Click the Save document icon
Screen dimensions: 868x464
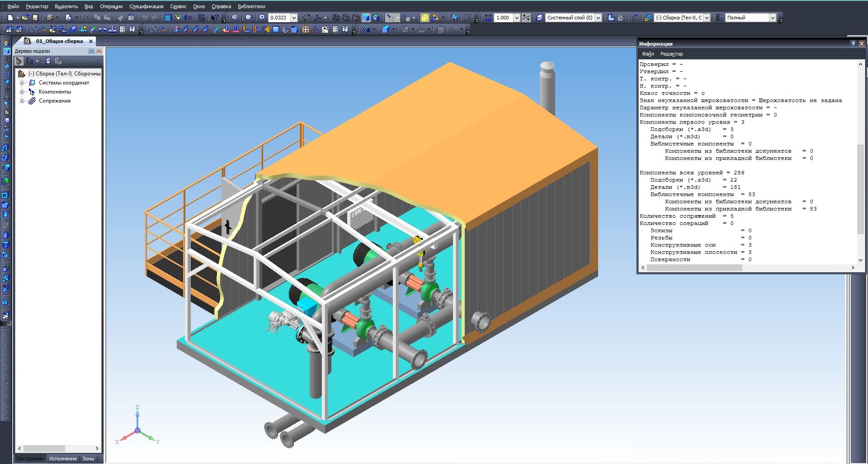[x=35, y=18]
